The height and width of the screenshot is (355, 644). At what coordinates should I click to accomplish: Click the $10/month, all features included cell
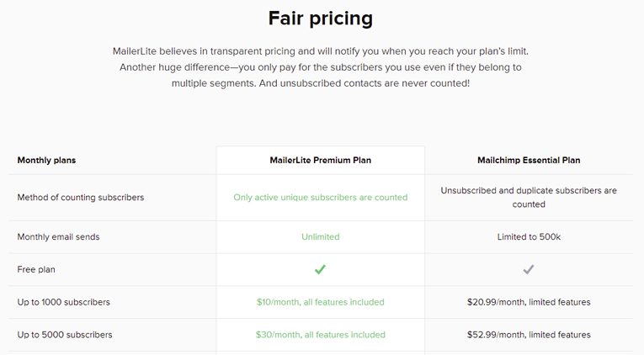[321, 302]
